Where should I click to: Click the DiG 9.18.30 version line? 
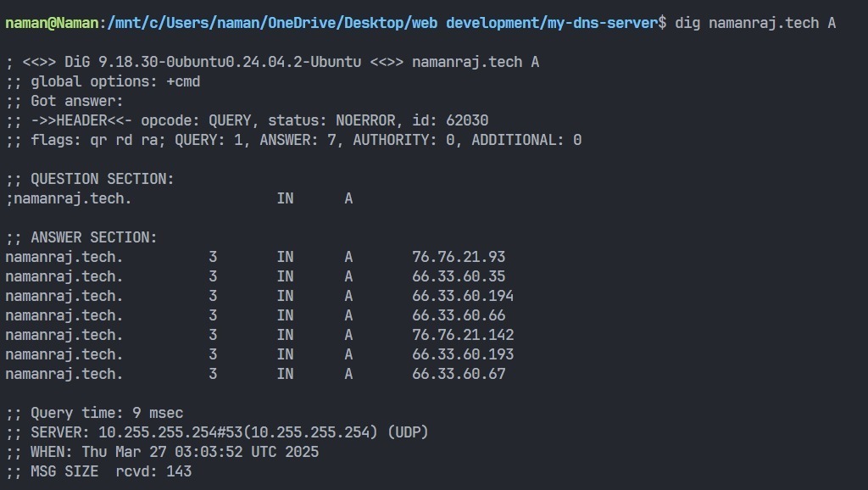[x=272, y=62]
